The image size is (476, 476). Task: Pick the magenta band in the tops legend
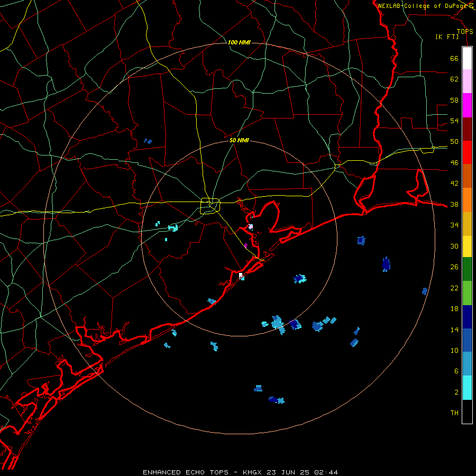(x=467, y=105)
